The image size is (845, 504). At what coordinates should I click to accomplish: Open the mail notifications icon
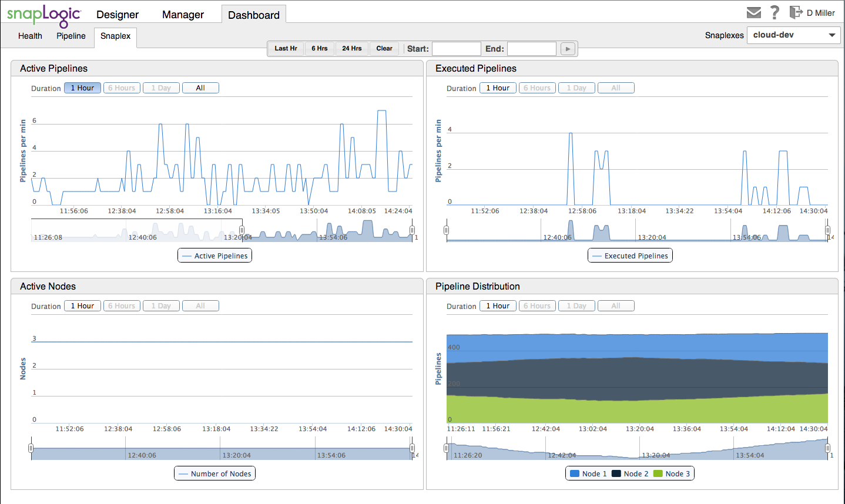tap(754, 12)
